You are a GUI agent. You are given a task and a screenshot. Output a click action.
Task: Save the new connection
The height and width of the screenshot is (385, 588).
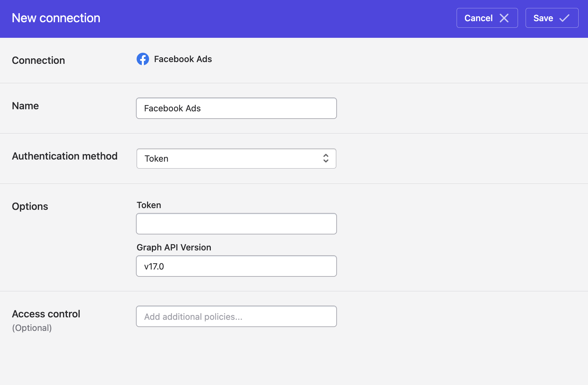[x=552, y=18]
